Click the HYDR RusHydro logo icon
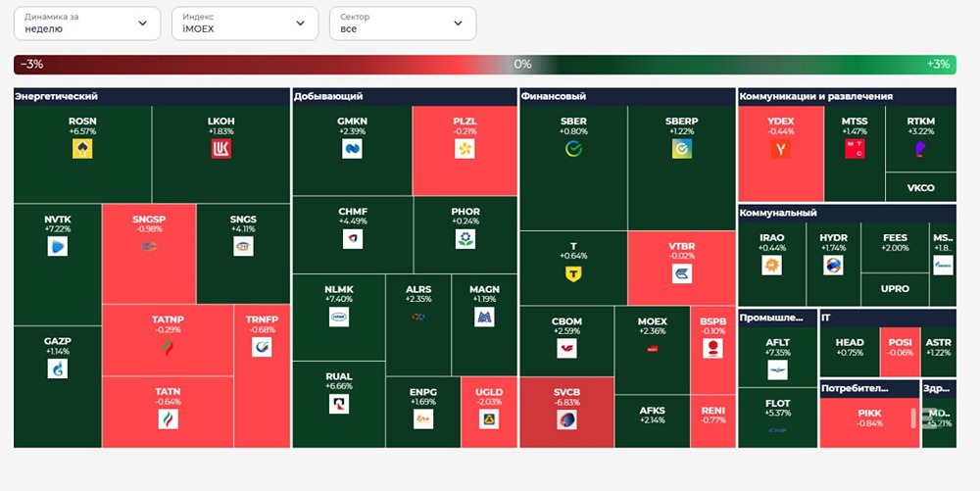 833,265
